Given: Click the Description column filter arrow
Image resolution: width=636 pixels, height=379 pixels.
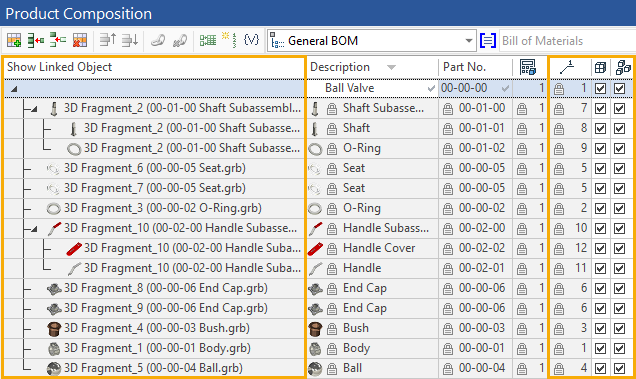Looking at the screenshot, I should point(391,67).
